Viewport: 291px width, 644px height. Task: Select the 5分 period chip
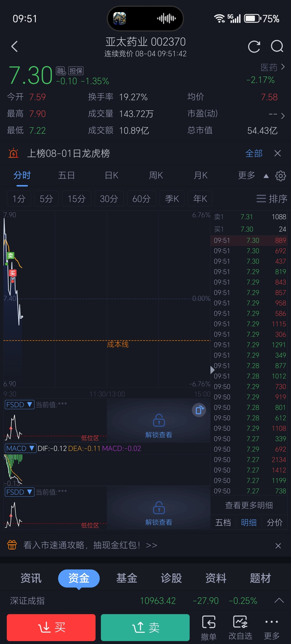coord(46,199)
